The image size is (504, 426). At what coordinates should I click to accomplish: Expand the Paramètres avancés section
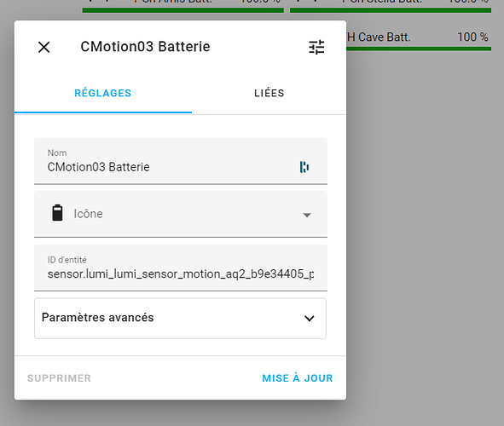(180, 318)
